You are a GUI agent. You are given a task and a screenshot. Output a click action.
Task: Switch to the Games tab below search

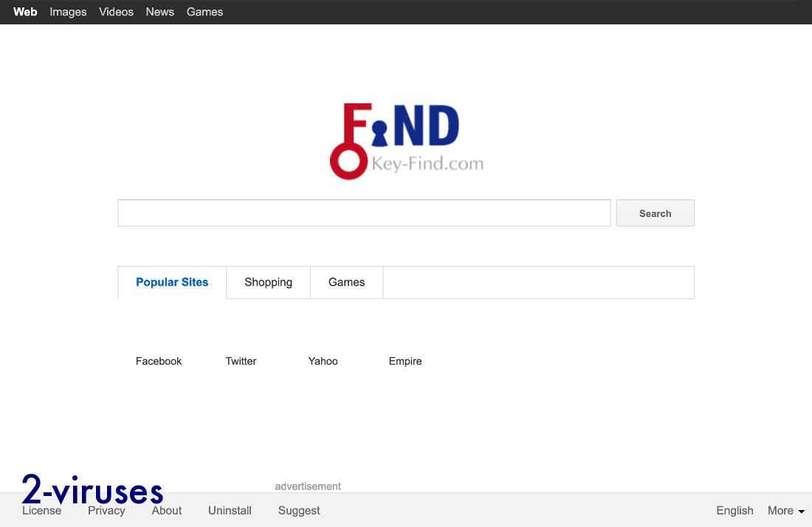[346, 282]
